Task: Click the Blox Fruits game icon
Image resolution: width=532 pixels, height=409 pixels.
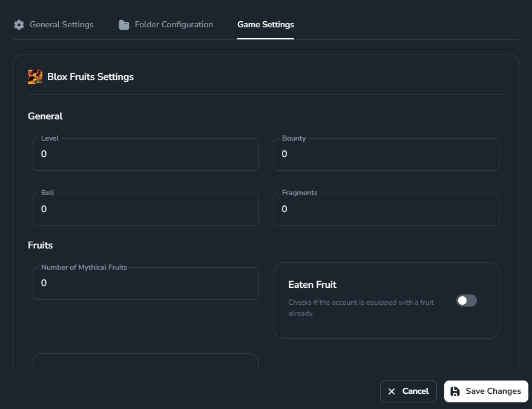Action: (34, 77)
